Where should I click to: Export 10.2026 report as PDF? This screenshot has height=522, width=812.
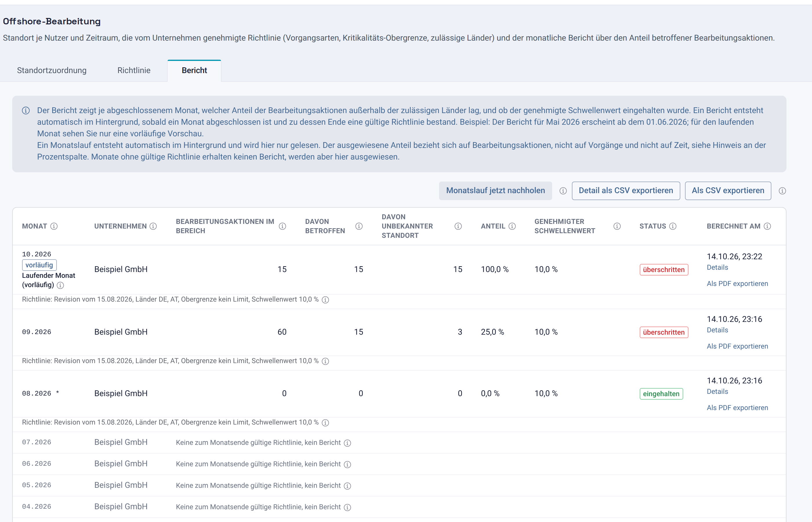pyautogui.click(x=737, y=284)
